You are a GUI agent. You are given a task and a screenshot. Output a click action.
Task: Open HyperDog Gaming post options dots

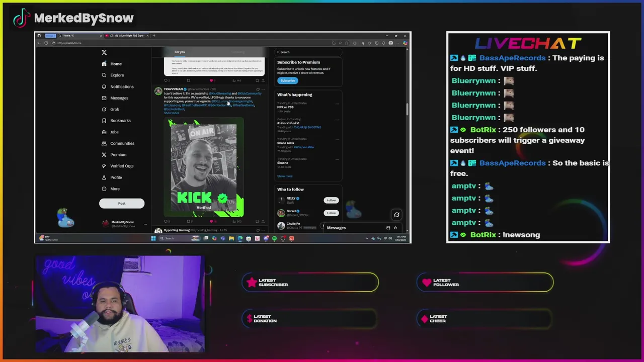pyautogui.click(x=263, y=230)
